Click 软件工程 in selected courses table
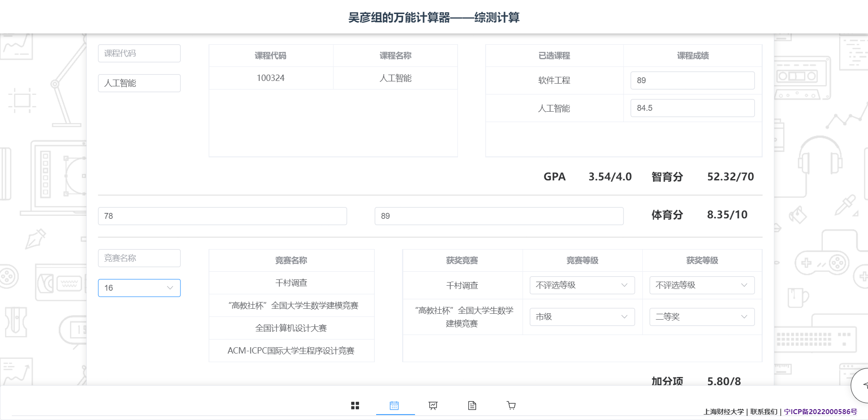 tap(554, 80)
